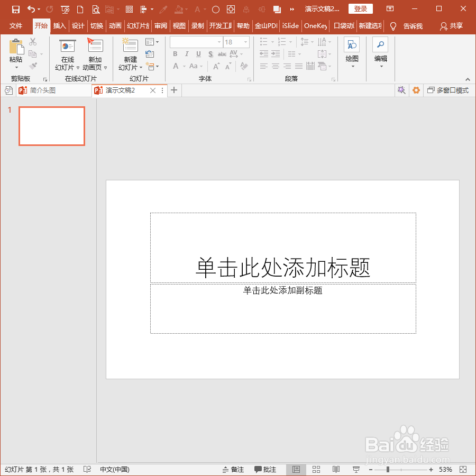This screenshot has width=476, height=476.
Task: Open the iSlide ribbon tab
Action: tap(290, 25)
